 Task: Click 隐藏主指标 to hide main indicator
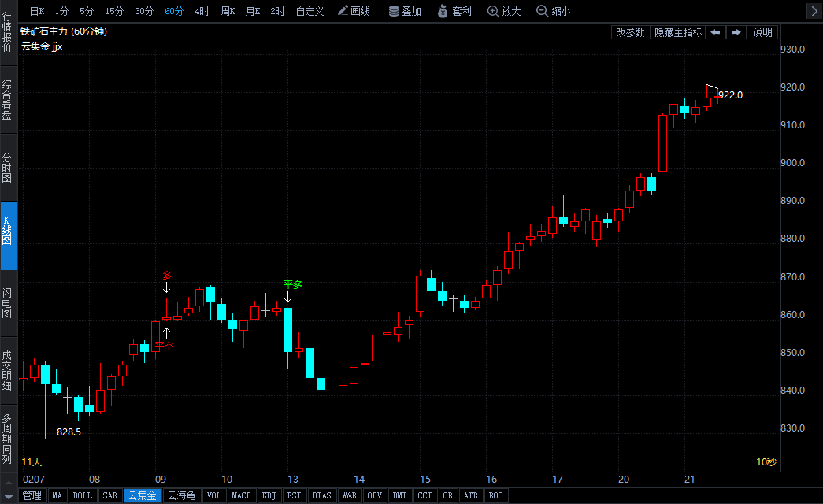678,32
